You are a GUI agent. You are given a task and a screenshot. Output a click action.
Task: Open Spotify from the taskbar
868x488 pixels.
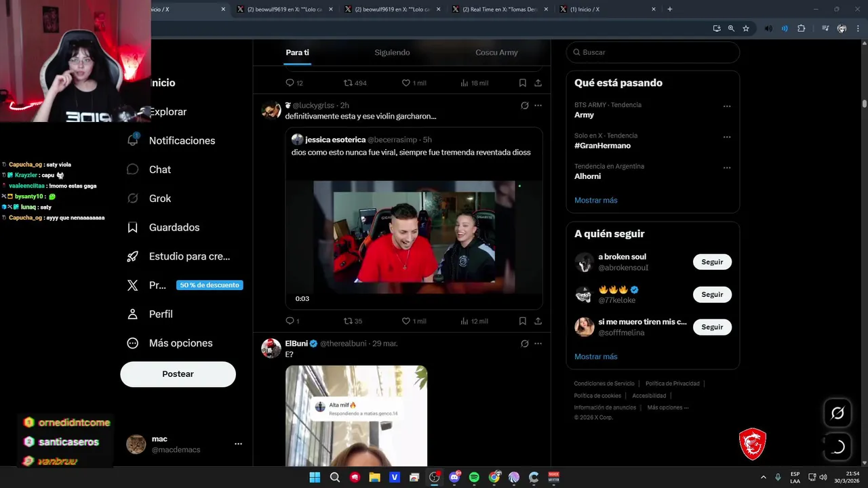(474, 477)
